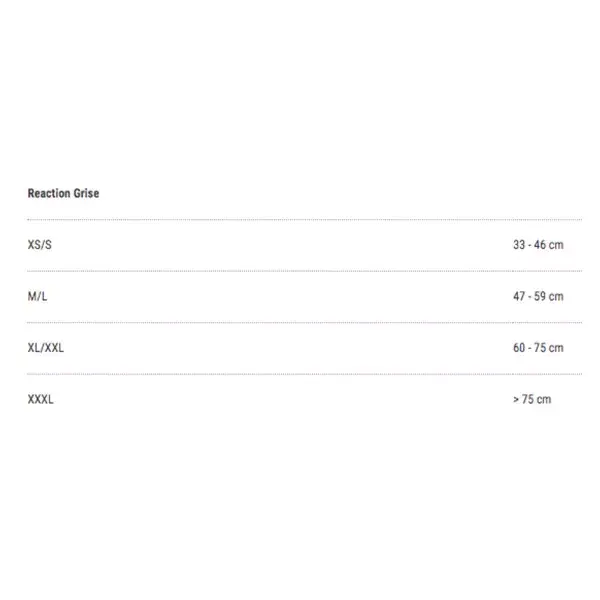This screenshot has height=600, width=600.
Task: Click the dotted divider below Reaction Grise heading
Action: coord(305,220)
